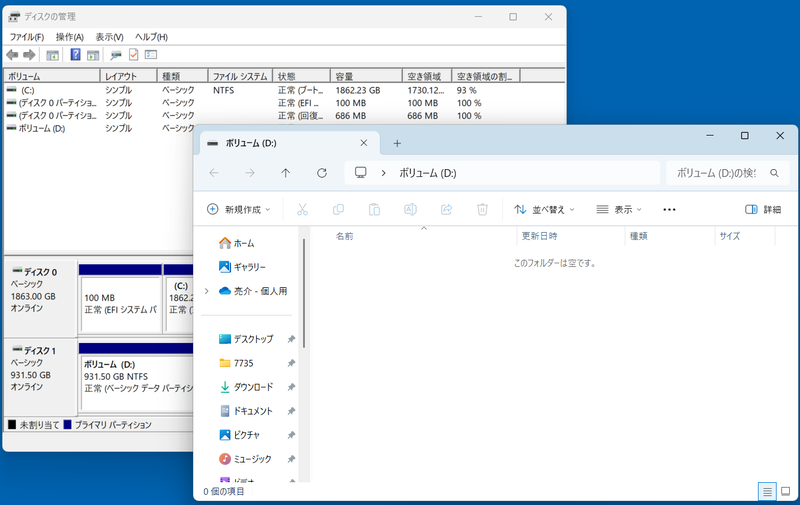Open ギャラリー in navigation pane
Screen dimensions: 800x505
(242, 267)
